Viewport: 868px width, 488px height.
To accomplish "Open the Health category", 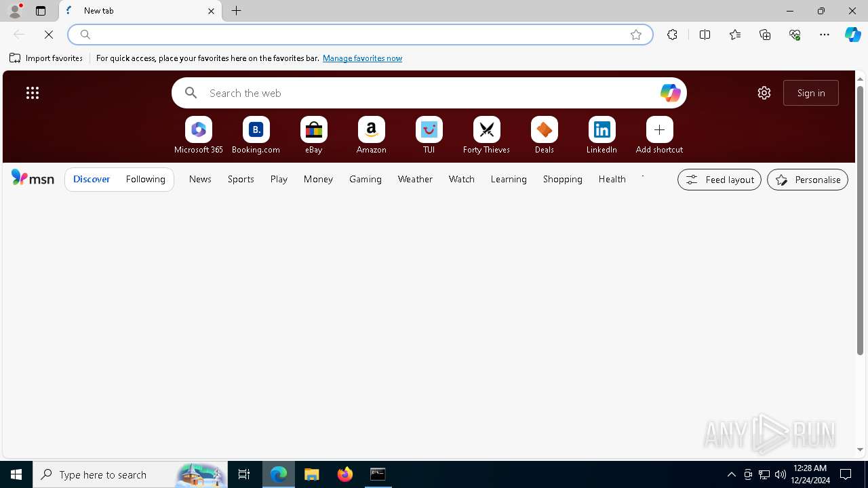I will coord(612,179).
